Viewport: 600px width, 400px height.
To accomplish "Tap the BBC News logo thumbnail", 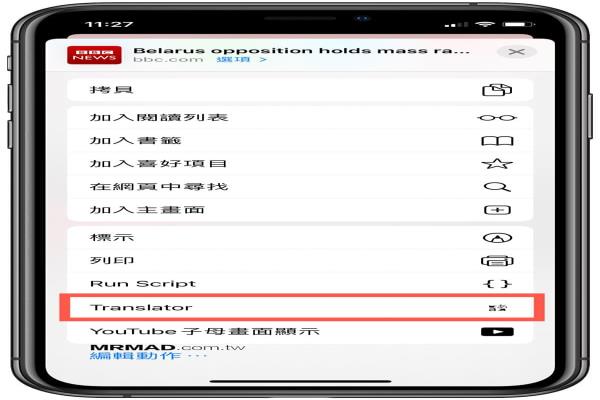I will (x=94, y=55).
